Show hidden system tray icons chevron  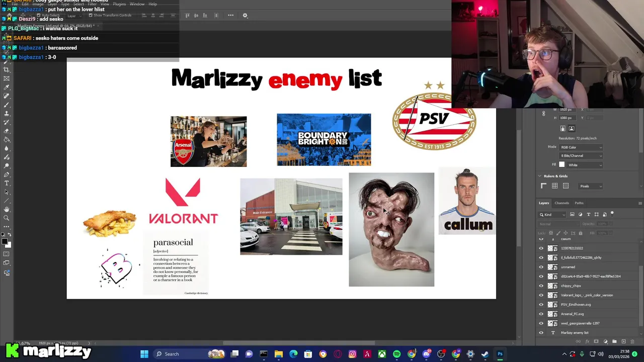[564, 354]
